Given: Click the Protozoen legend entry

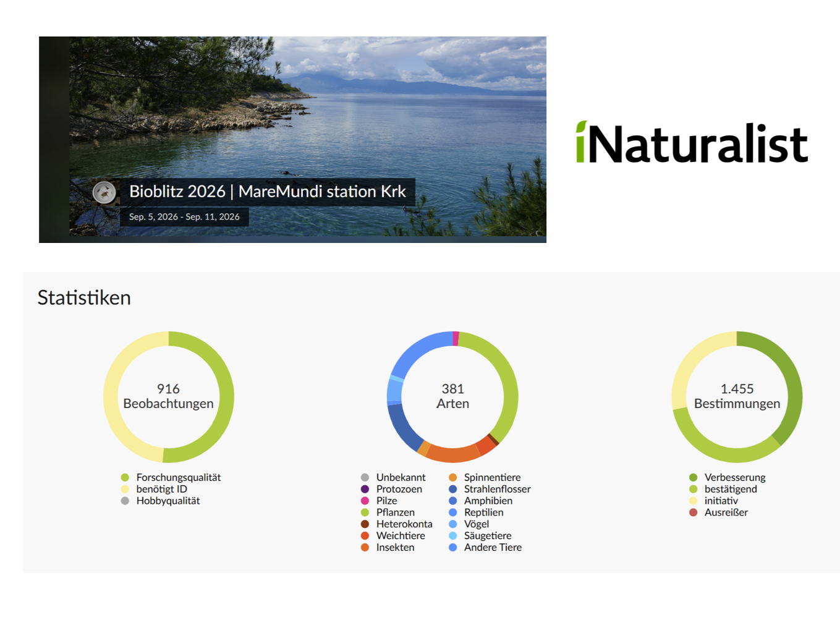Looking at the screenshot, I should [x=391, y=489].
